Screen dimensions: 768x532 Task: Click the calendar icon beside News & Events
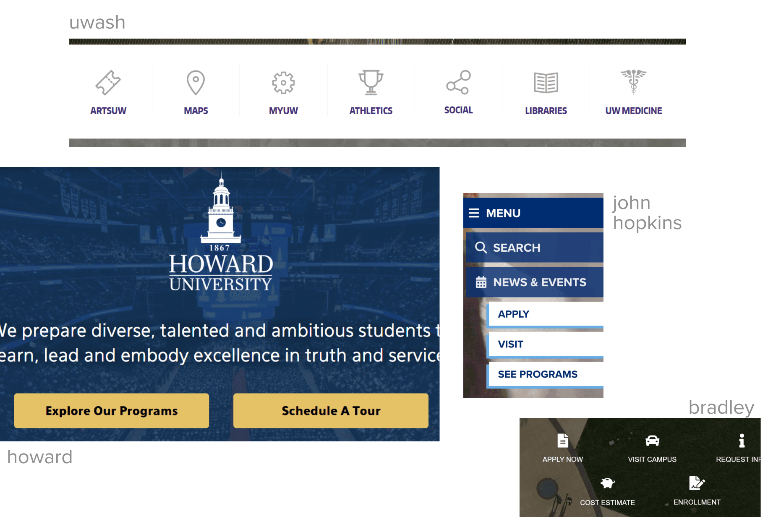click(x=481, y=282)
